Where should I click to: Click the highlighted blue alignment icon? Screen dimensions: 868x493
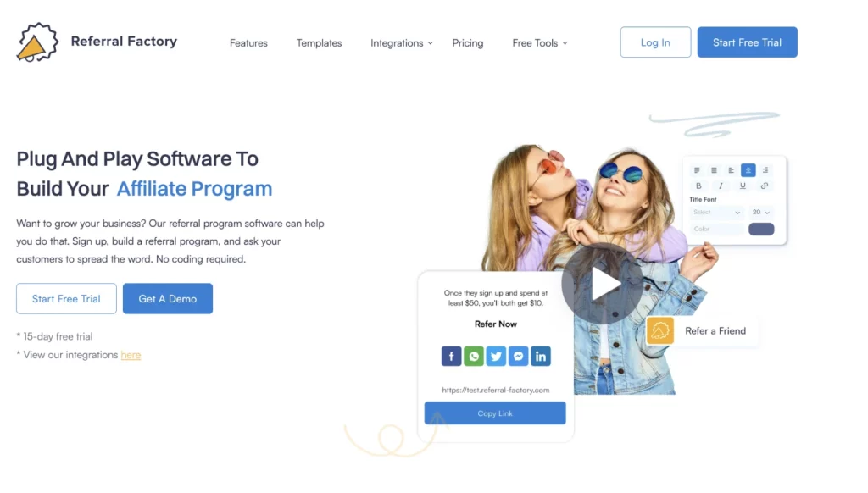(748, 170)
